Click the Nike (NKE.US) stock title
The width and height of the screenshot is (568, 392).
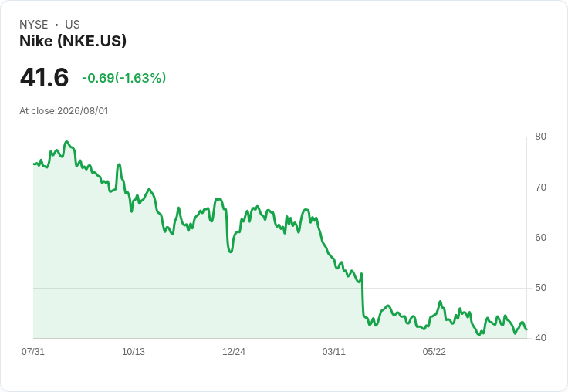tap(73, 41)
